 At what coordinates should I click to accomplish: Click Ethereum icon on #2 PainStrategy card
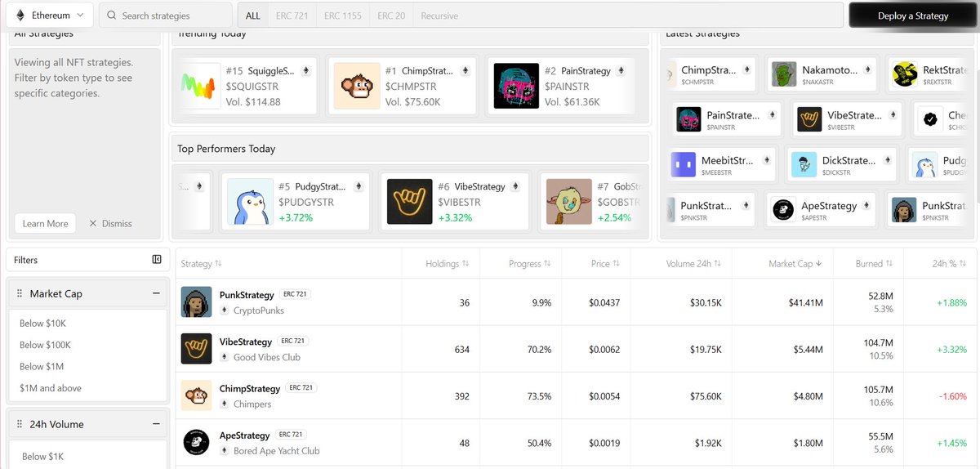(x=621, y=71)
